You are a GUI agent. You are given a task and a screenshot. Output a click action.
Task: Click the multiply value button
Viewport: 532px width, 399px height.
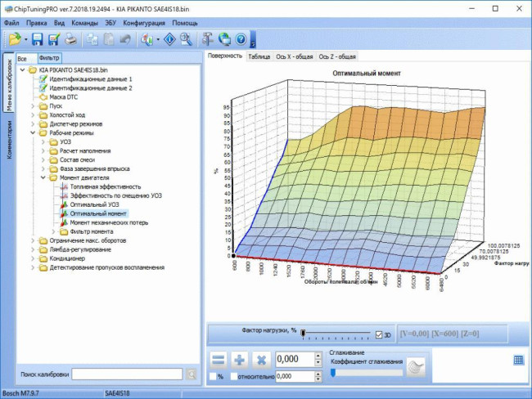261,360
